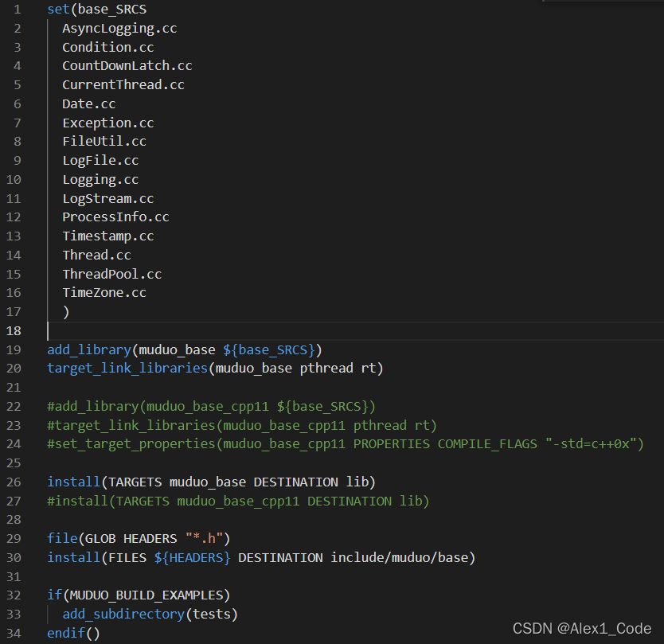664x644 pixels.
Task: Click the set(base_SRCS line
Action: [x=97, y=10]
